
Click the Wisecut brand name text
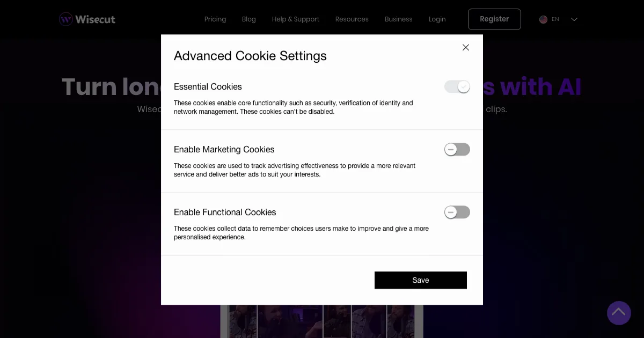pyautogui.click(x=95, y=19)
